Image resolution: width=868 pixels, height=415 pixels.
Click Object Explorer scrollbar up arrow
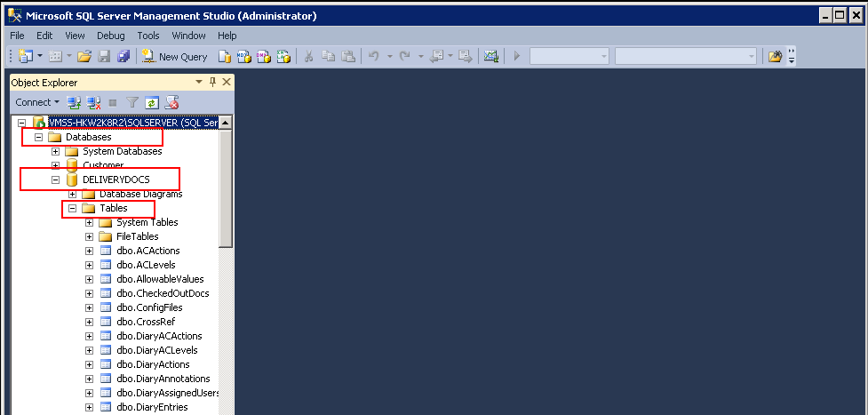coord(226,123)
